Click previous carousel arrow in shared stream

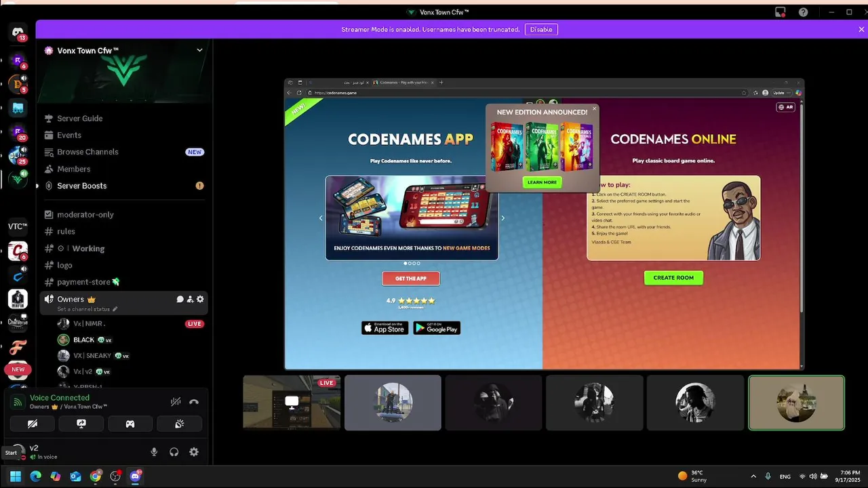coord(321,218)
